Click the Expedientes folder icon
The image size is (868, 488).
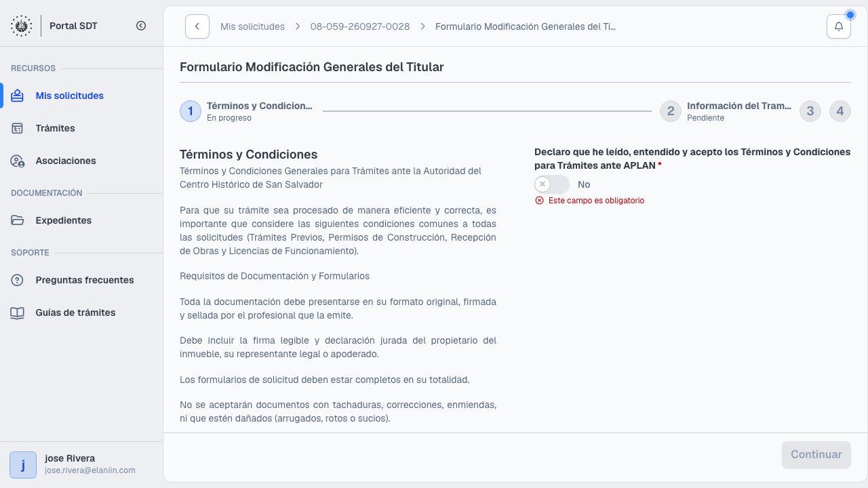(18, 220)
